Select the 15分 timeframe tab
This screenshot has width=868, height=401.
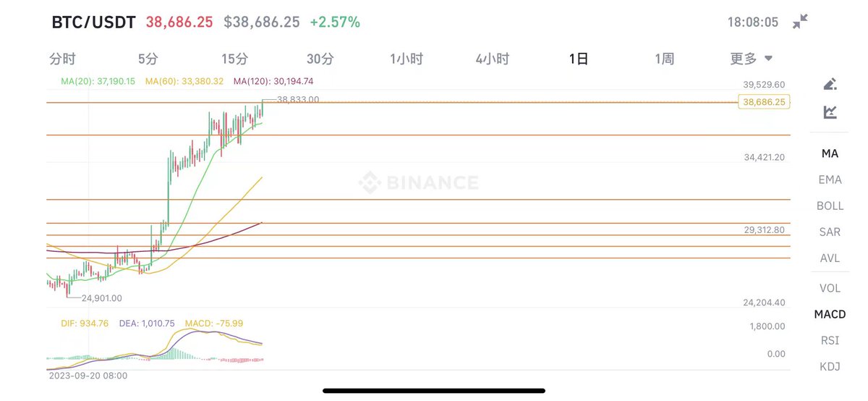click(x=234, y=59)
